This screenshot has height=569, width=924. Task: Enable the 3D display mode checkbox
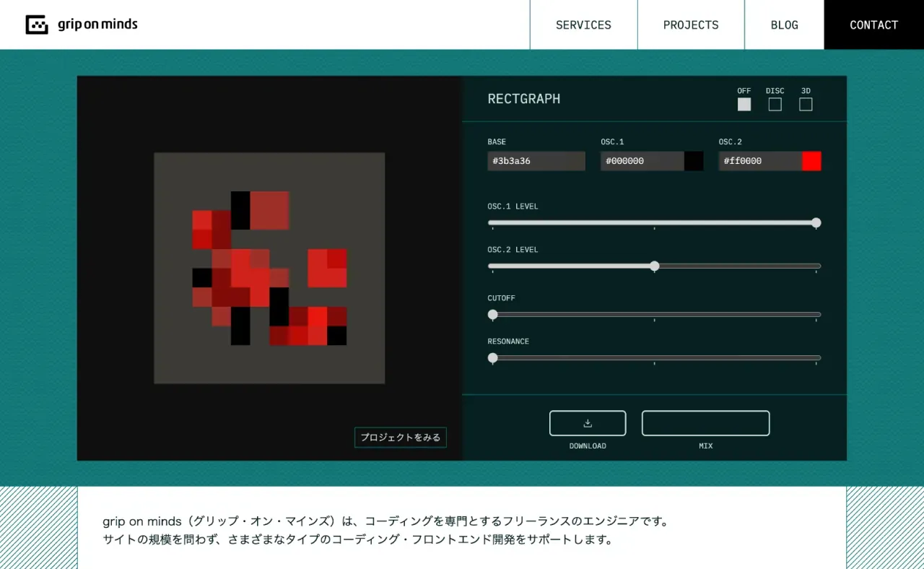(x=805, y=104)
